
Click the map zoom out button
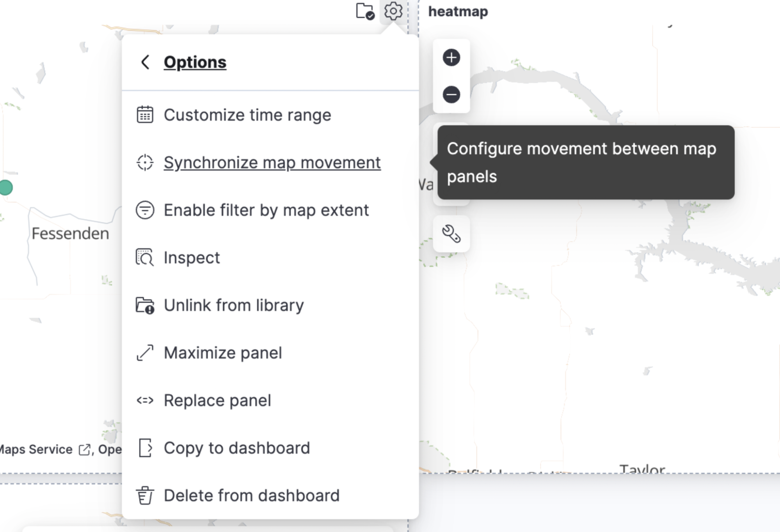point(451,95)
